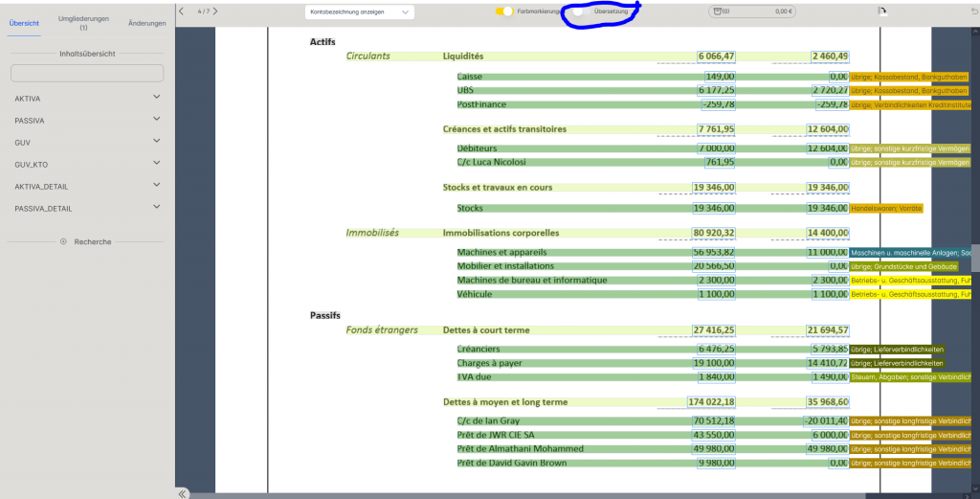Click the inbox tray icon in toolbar
This screenshot has width=980, height=499.
tap(715, 11)
